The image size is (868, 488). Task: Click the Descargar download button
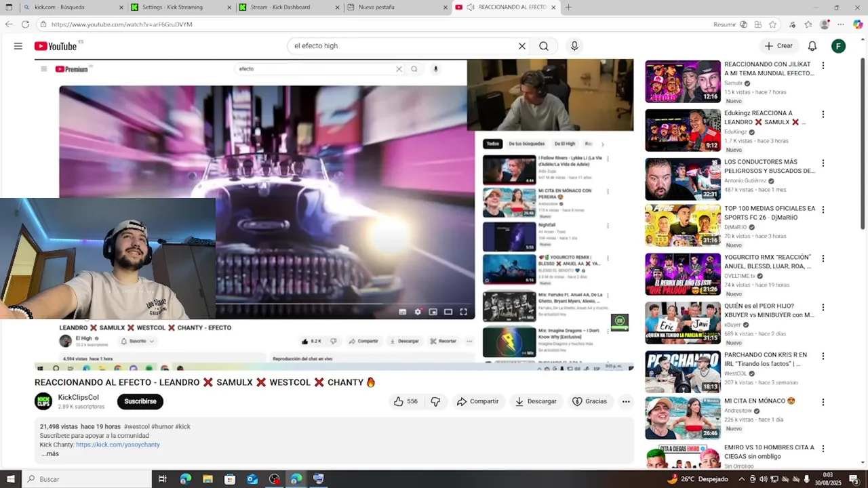click(536, 401)
